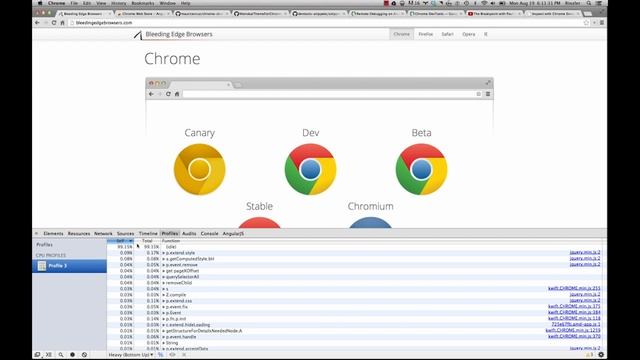This screenshot has height=360, width=640.
Task: Expand the p.event.remove row
Action: point(164,265)
